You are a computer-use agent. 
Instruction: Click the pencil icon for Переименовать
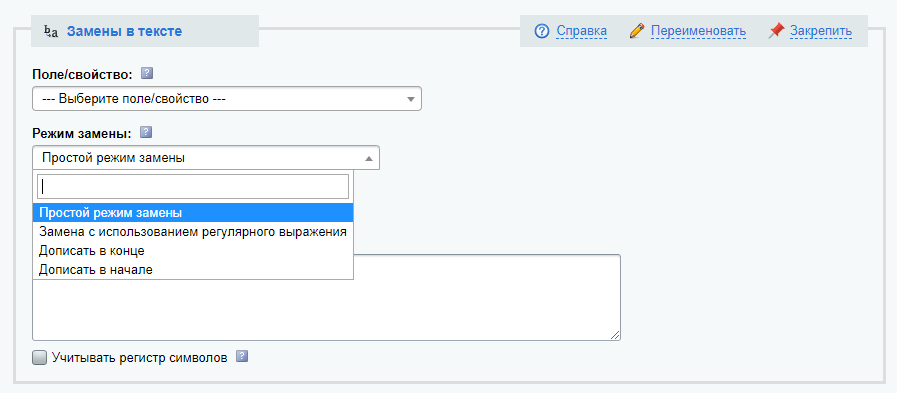[637, 31]
